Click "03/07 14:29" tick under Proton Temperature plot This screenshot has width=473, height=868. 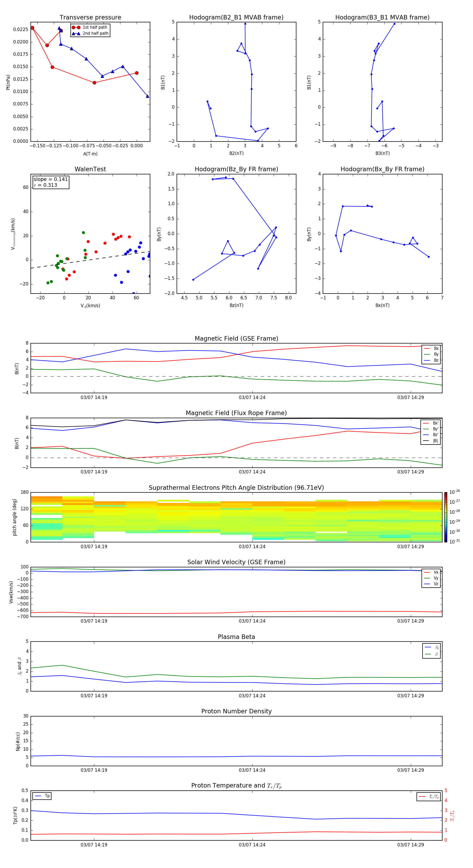coord(411,845)
